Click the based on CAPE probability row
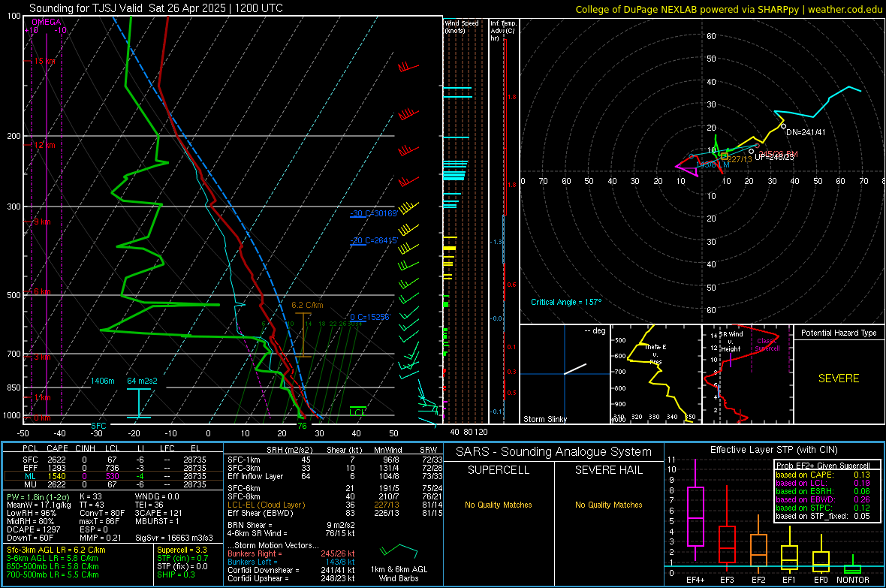 [823, 475]
